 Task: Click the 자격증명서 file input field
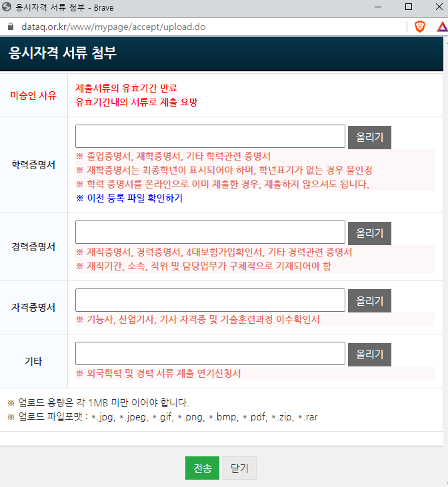210,300
